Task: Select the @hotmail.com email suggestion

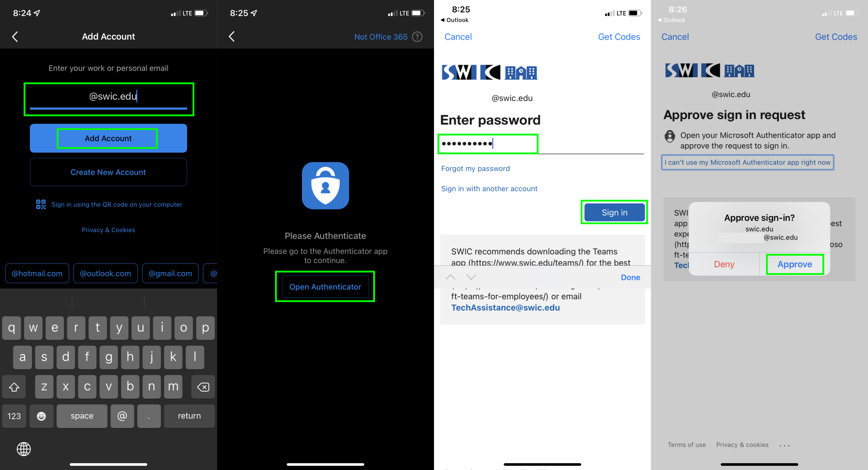Action: [x=37, y=272]
